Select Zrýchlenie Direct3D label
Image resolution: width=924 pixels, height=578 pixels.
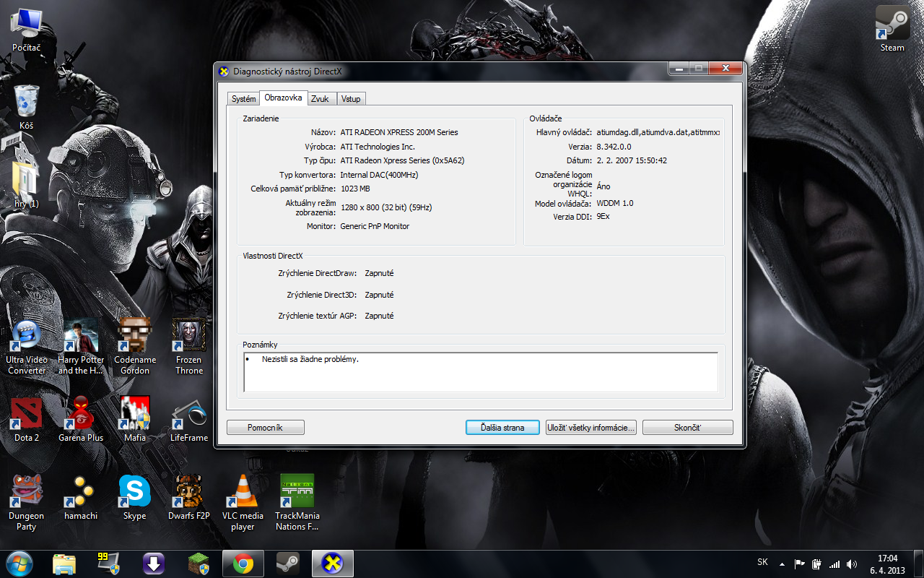click(x=323, y=295)
